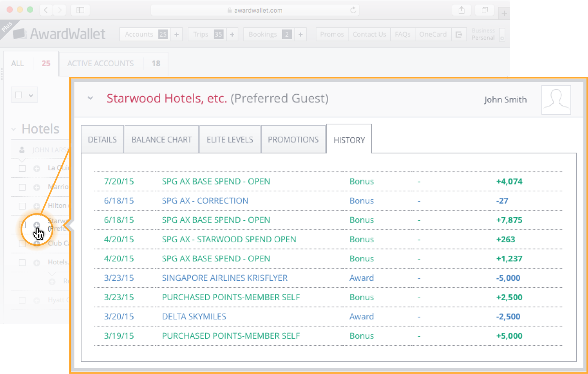The width and height of the screenshot is (588, 374).
Task: Add a new booking with the plus icon
Action: [300, 34]
